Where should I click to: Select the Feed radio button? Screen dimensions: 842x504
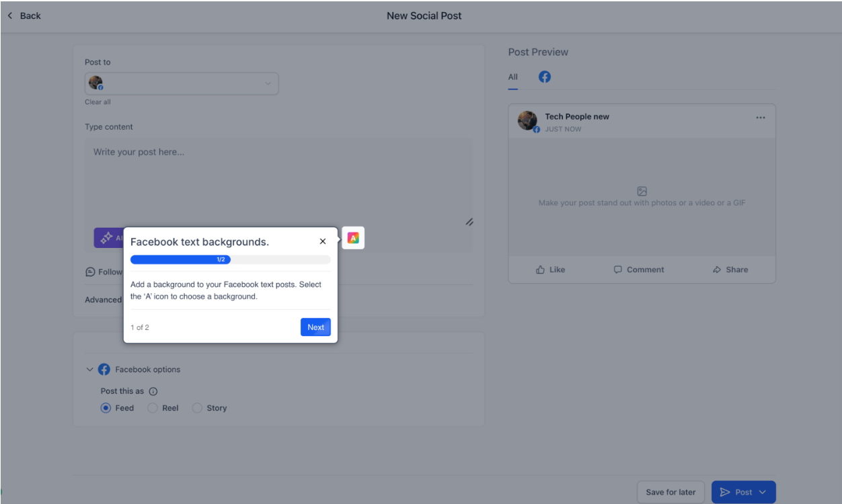pos(106,408)
